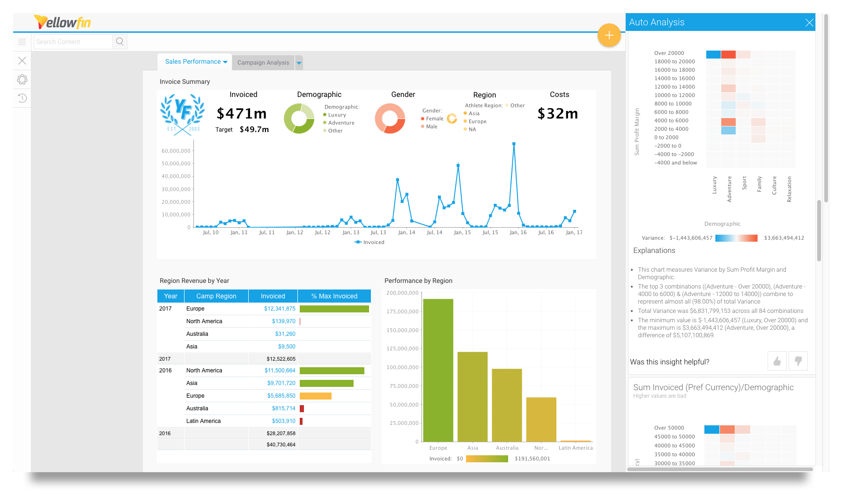This screenshot has width=843, height=504.
Task: Toggle the Invoiced line chart legend
Action: point(370,242)
